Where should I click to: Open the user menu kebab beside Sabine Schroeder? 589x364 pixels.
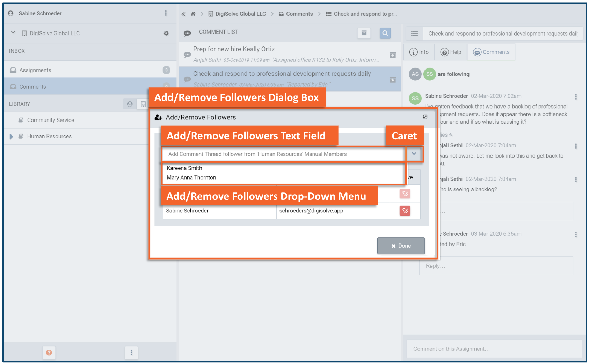point(166,13)
